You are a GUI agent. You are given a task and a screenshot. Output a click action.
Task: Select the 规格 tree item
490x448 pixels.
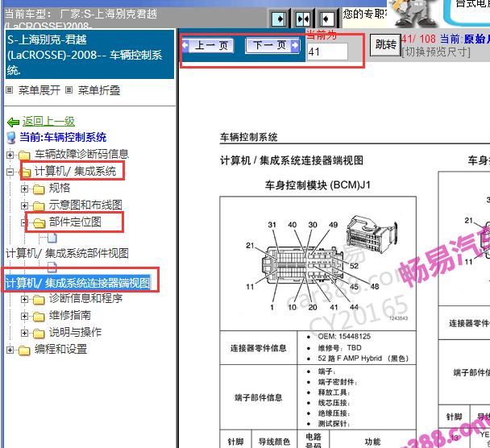[x=60, y=188]
